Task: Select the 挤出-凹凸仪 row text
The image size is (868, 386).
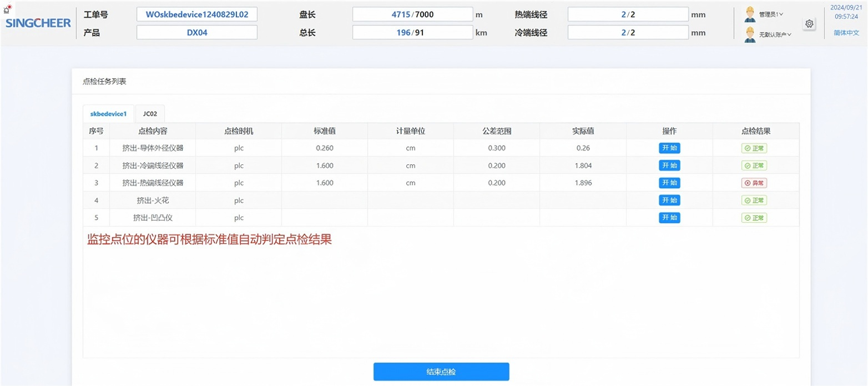Action: 153,218
